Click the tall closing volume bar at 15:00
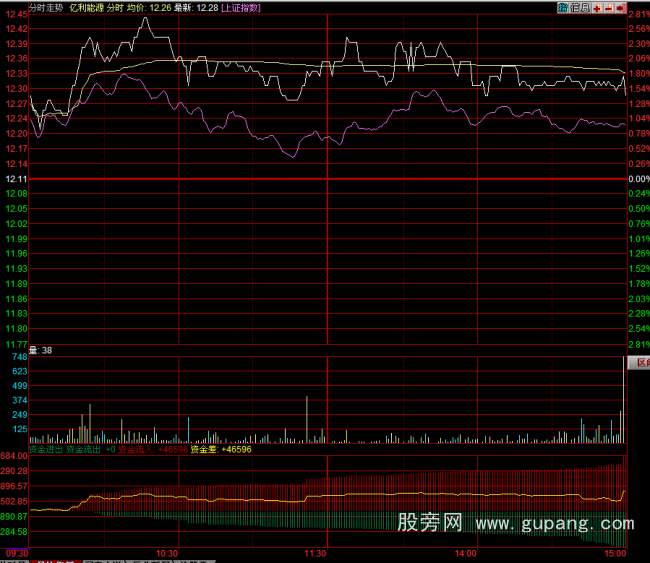650x563 pixels. (623, 399)
